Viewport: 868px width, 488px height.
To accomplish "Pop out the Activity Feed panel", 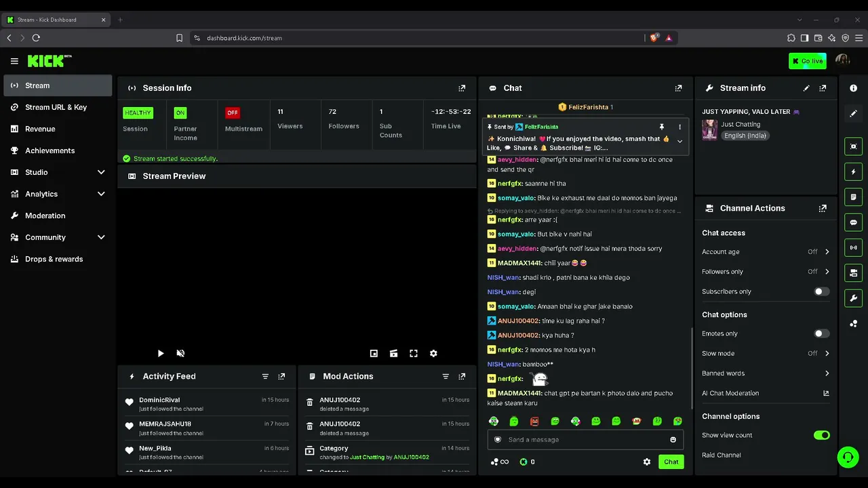I will coord(281,376).
